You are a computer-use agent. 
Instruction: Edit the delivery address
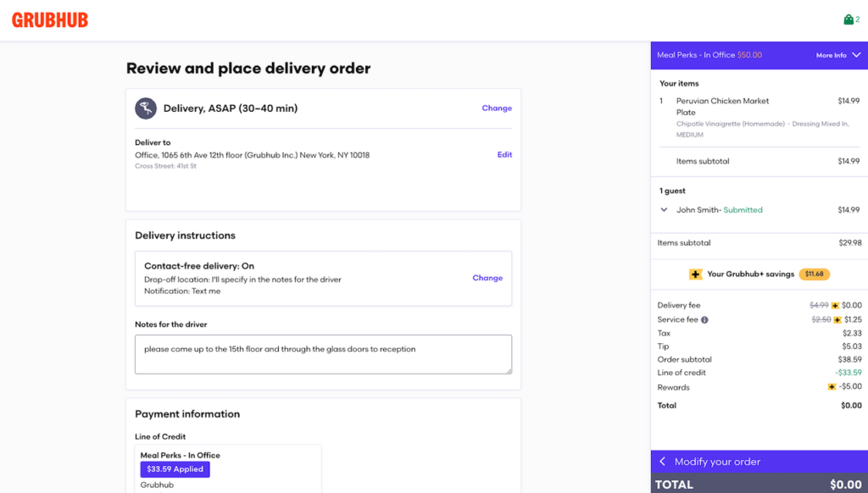tap(504, 155)
